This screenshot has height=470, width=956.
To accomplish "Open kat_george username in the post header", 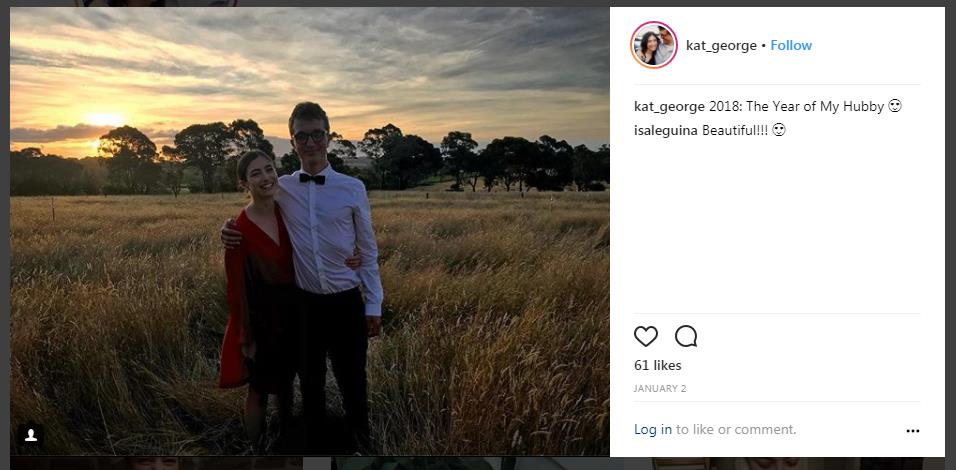I will [x=721, y=45].
